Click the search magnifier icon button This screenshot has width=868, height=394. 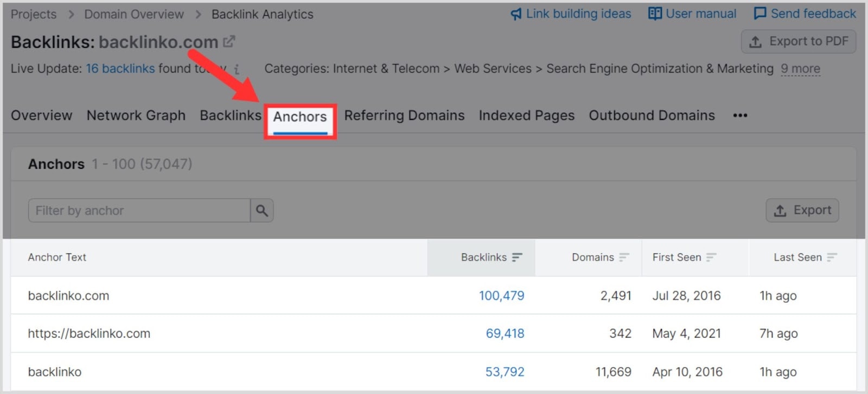[262, 211]
